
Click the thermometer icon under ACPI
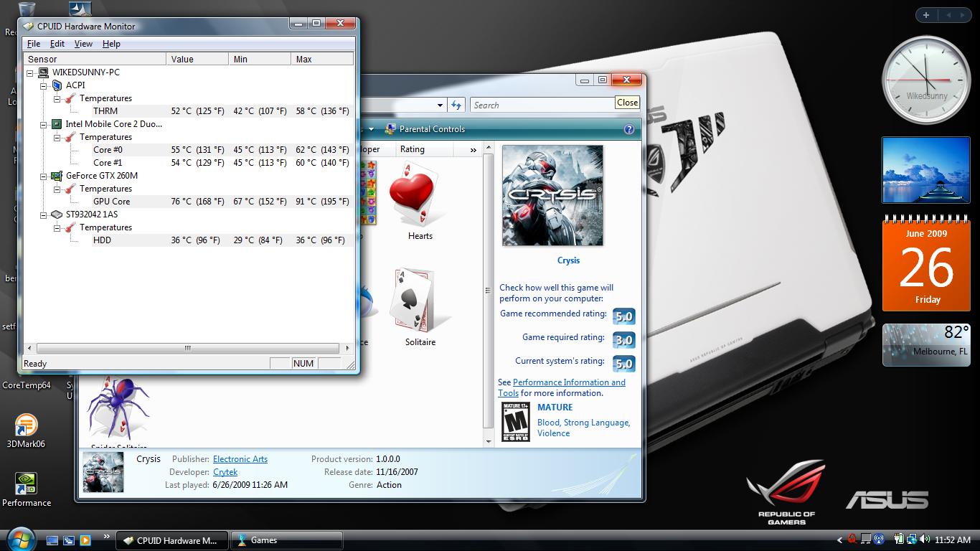coord(70,98)
